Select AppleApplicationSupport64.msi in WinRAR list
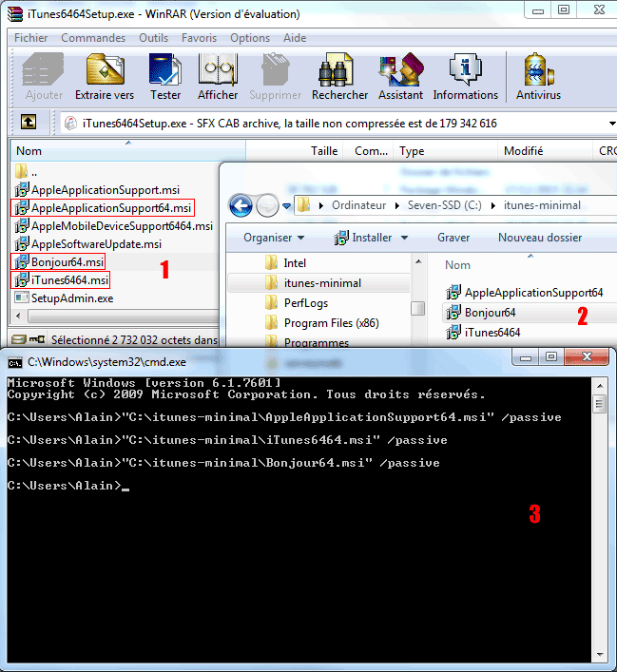Screen dimensions: 617x672 [x=103, y=208]
